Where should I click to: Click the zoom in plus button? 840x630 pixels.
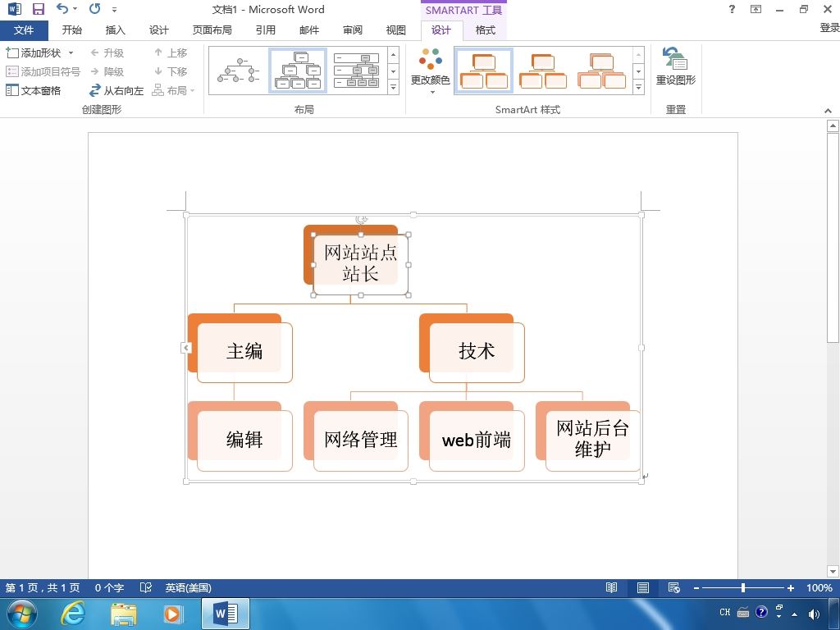click(x=790, y=587)
